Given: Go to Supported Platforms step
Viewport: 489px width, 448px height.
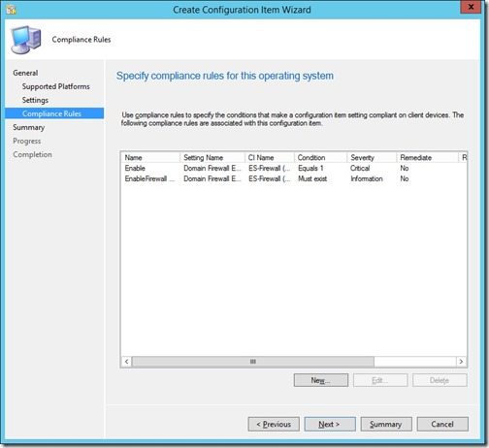Looking at the screenshot, I should pos(56,86).
